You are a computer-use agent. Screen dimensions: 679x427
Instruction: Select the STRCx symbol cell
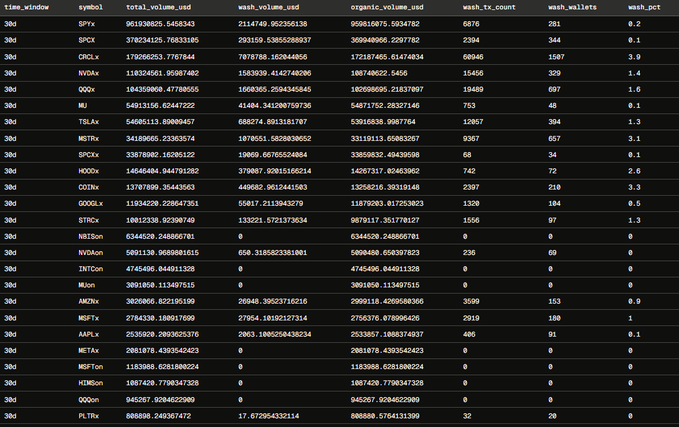(x=89, y=220)
